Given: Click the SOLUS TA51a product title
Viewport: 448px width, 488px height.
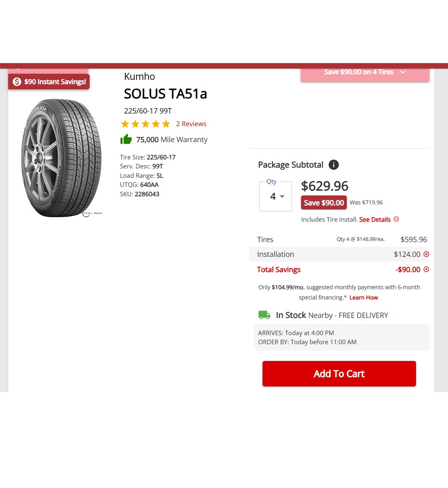Looking at the screenshot, I should [x=165, y=94].
